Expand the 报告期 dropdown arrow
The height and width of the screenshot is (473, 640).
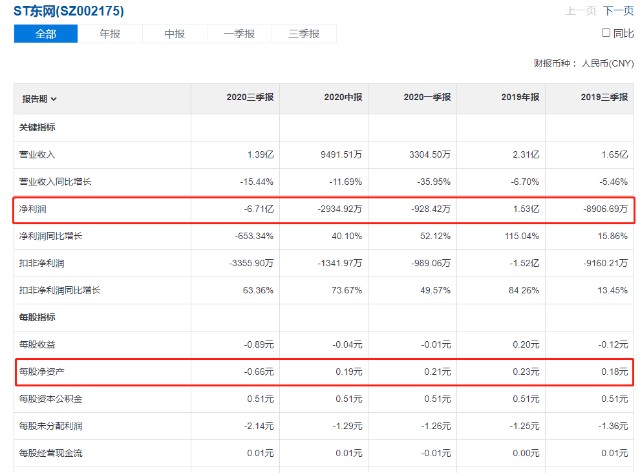pyautogui.click(x=54, y=99)
